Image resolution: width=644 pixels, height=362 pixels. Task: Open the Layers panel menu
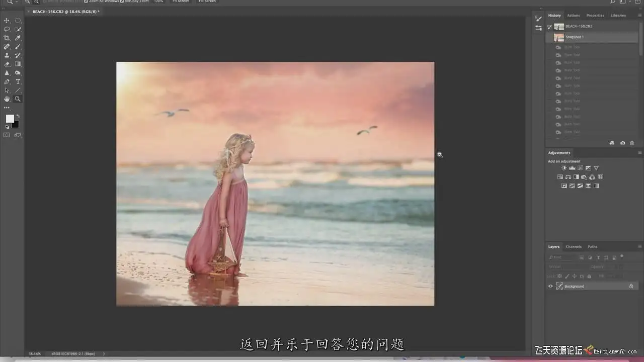(x=639, y=247)
